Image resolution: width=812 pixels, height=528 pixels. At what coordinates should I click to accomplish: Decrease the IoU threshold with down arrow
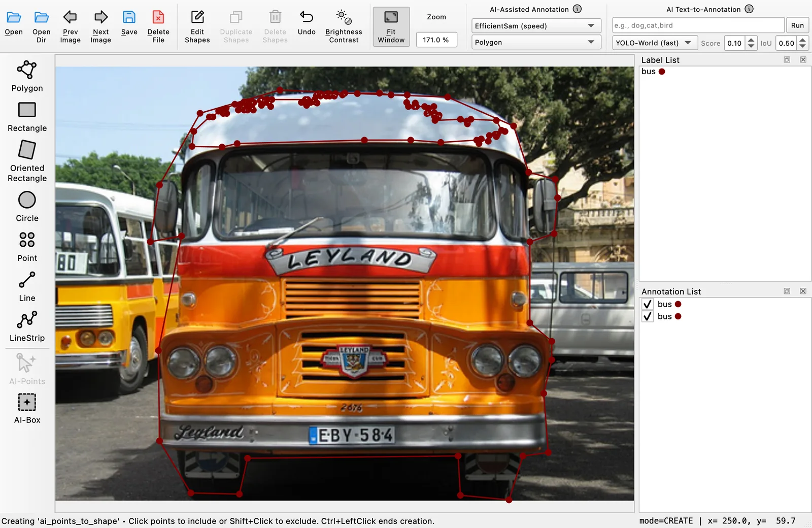[803, 47]
